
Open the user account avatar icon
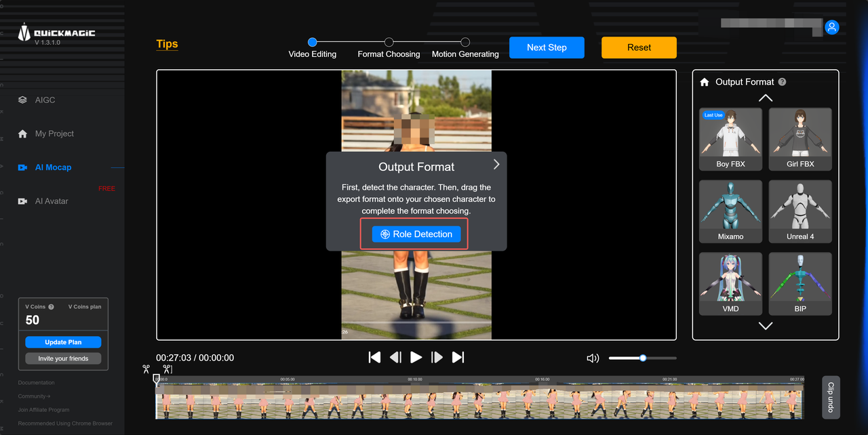pyautogui.click(x=832, y=27)
